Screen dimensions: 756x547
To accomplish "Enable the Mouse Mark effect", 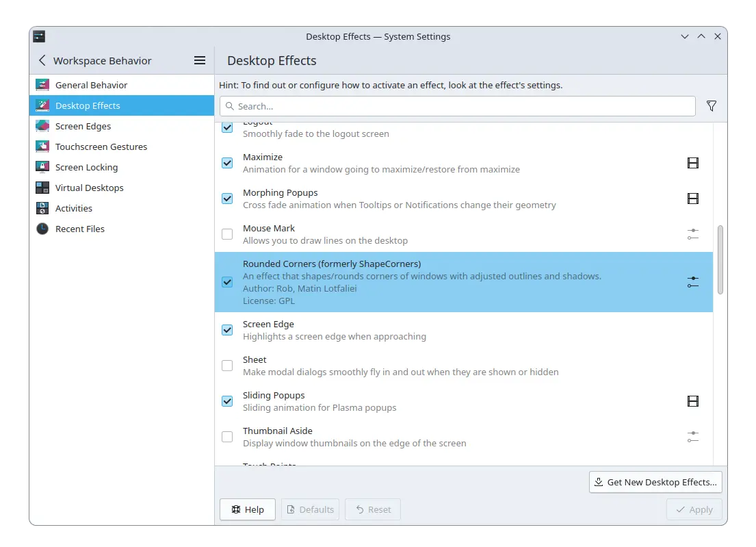I will click(x=227, y=234).
